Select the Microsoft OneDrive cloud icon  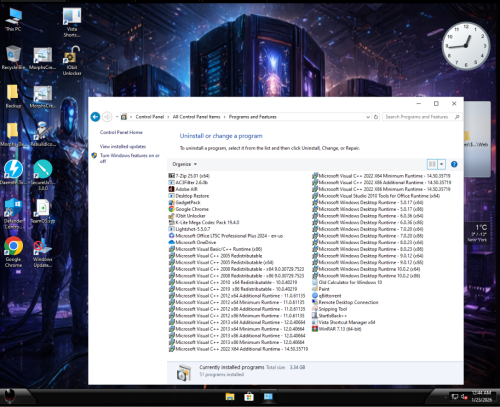point(171,242)
